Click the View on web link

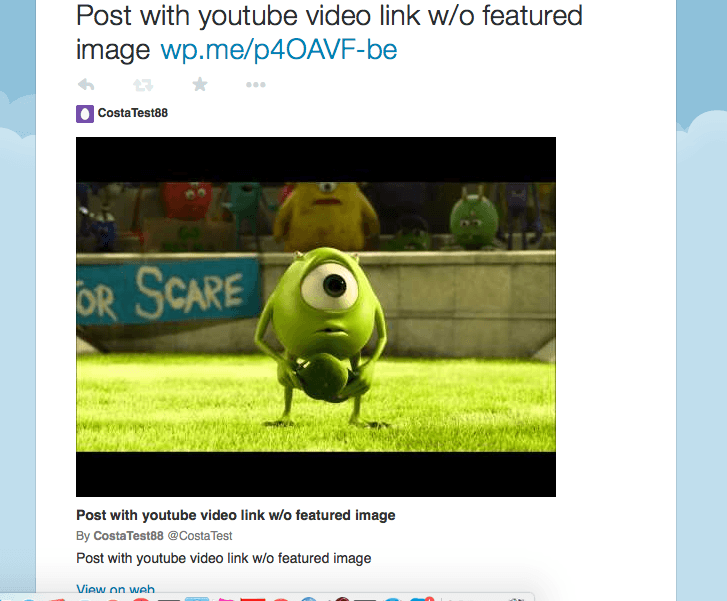115,589
